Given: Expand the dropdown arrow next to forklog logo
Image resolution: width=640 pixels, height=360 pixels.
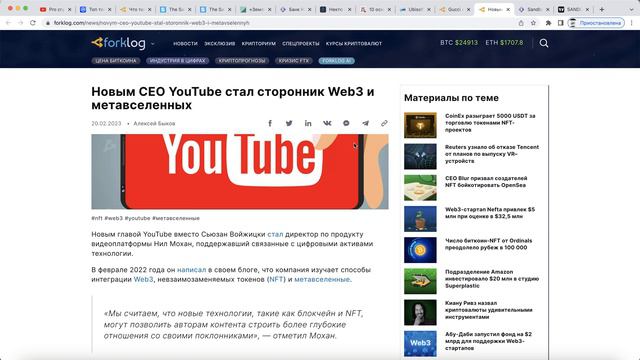Looking at the screenshot, I should 153,43.
